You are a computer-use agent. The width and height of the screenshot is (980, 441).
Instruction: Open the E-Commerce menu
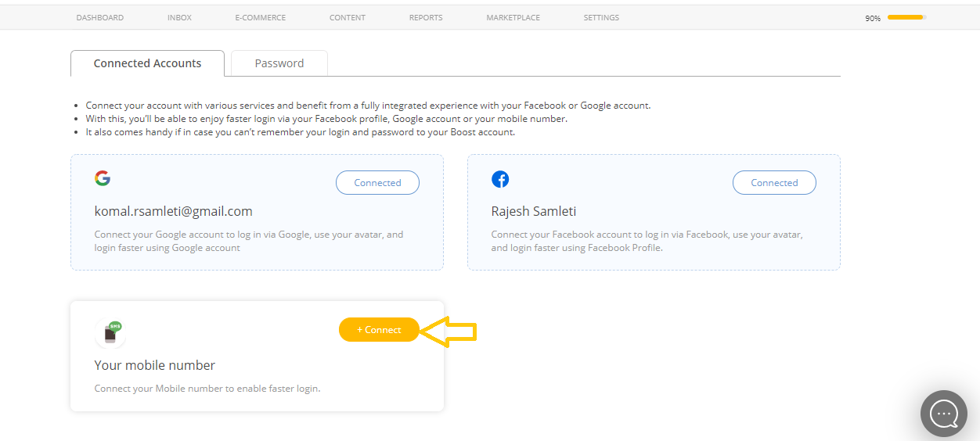[260, 17]
